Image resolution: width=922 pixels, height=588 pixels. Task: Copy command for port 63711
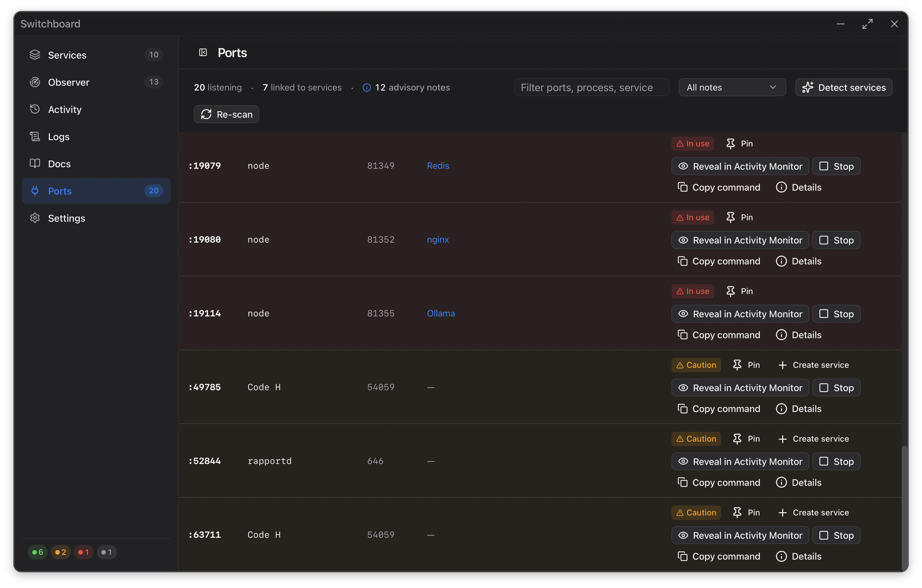719,556
